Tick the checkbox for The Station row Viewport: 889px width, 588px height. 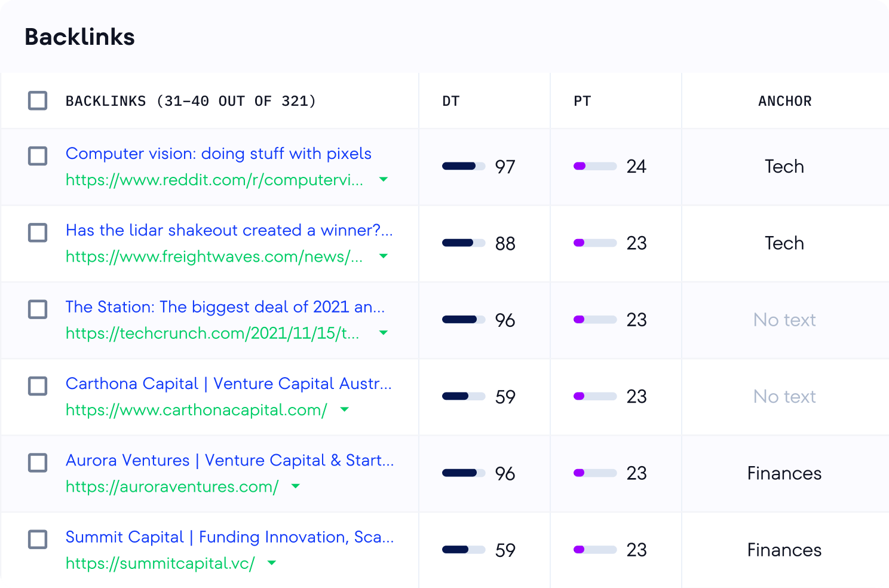coord(38,310)
